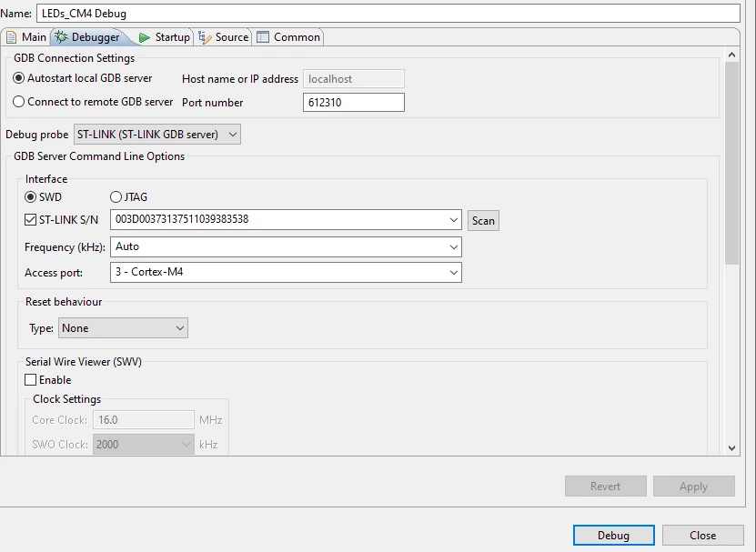This screenshot has width=756, height=552.
Task: Click the scrollbar up arrow
Action: (731, 55)
